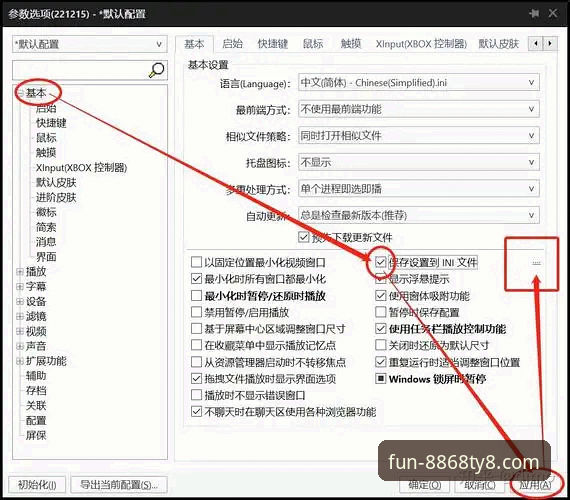Screen dimensions: 570x500
Task: Select 徽标 in the tree
Action: coord(46,212)
